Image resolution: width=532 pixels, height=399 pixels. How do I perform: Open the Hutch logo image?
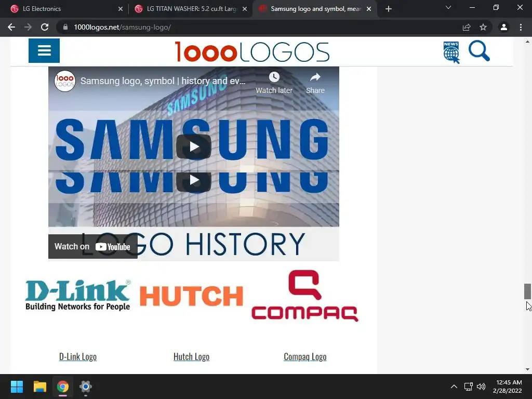[191, 296]
